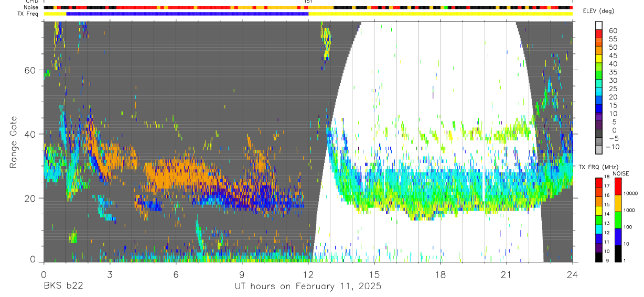Pick the black bottom swatch of the TX FRQ colorbar
This screenshot has width=644, height=297.
tap(599, 257)
